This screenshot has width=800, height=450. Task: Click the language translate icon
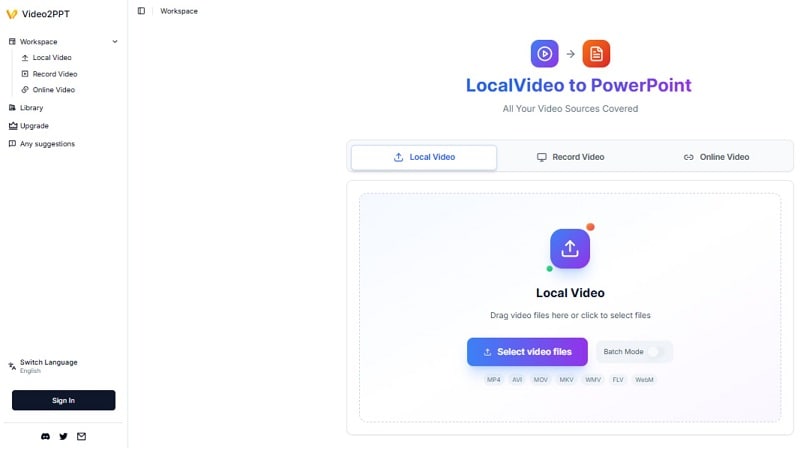click(12, 366)
